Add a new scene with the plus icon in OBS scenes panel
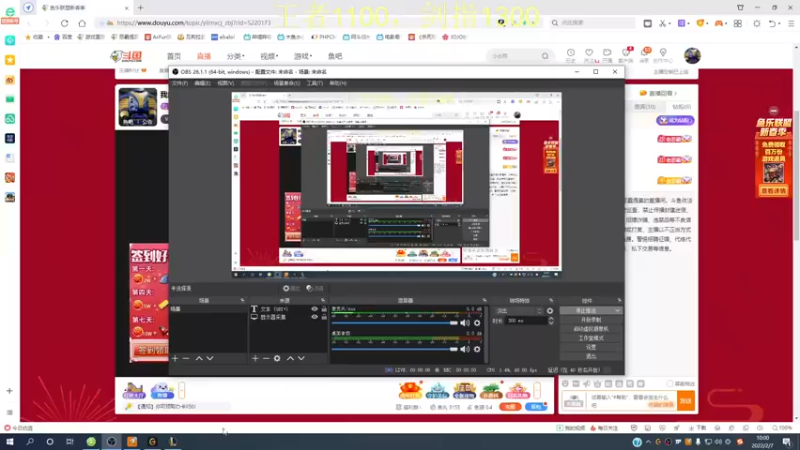Screen dimensions: 800x450 [x=175, y=359]
